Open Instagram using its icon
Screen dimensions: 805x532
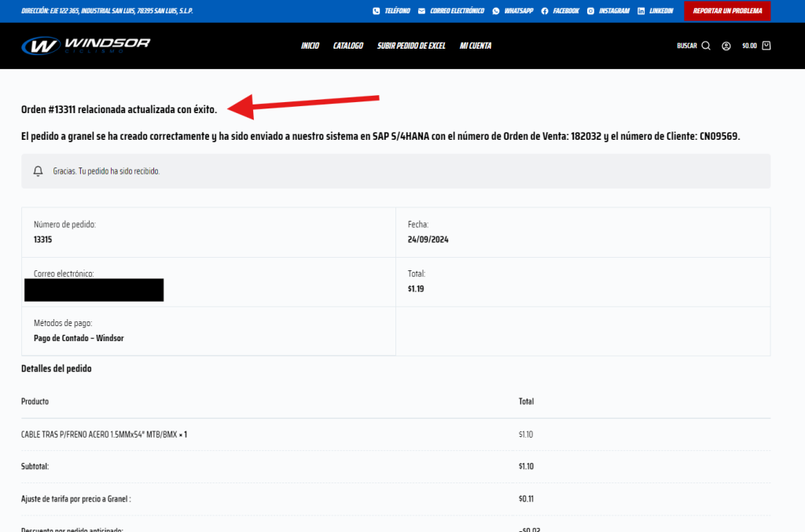click(x=590, y=11)
